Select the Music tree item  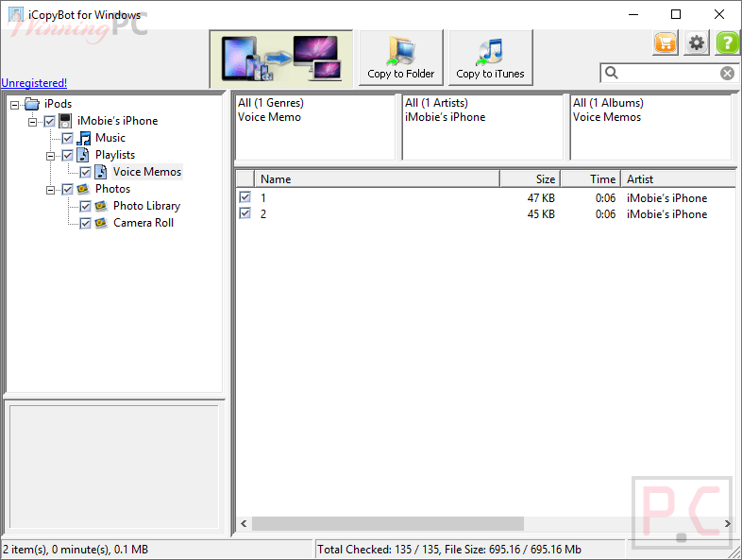pyautogui.click(x=110, y=138)
